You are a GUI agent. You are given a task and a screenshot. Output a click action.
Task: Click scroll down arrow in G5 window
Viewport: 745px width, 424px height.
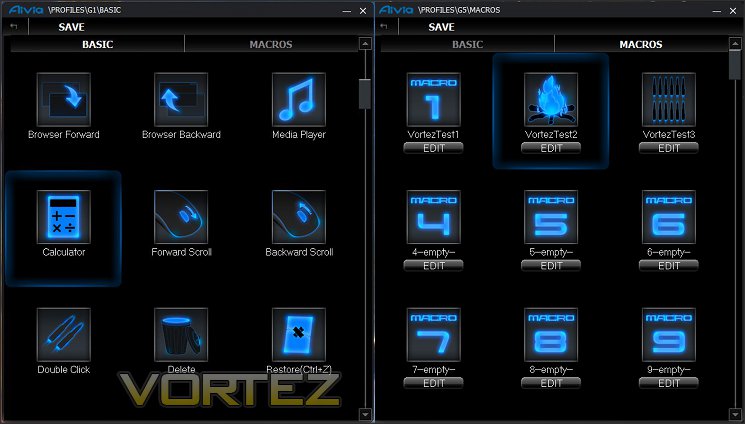pyautogui.click(x=735, y=414)
